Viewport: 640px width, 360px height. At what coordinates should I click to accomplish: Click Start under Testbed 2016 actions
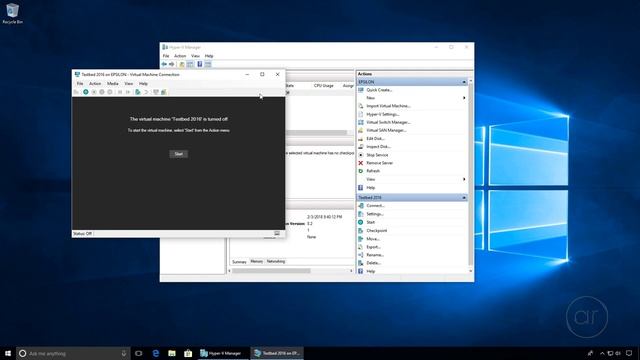click(371, 222)
